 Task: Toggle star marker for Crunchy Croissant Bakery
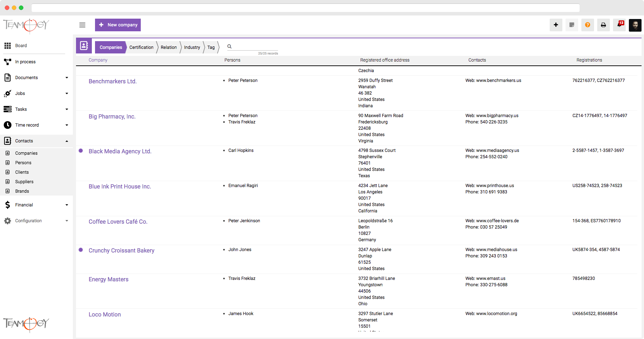(81, 250)
